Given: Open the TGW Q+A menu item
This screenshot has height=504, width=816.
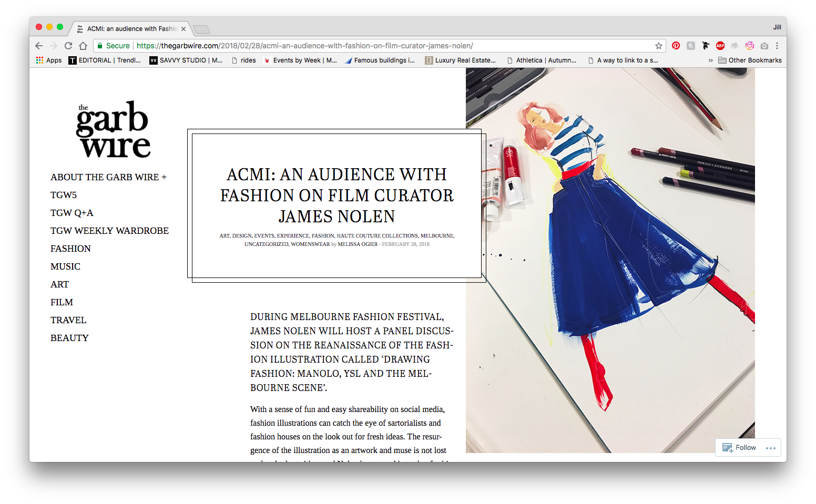Looking at the screenshot, I should (72, 213).
